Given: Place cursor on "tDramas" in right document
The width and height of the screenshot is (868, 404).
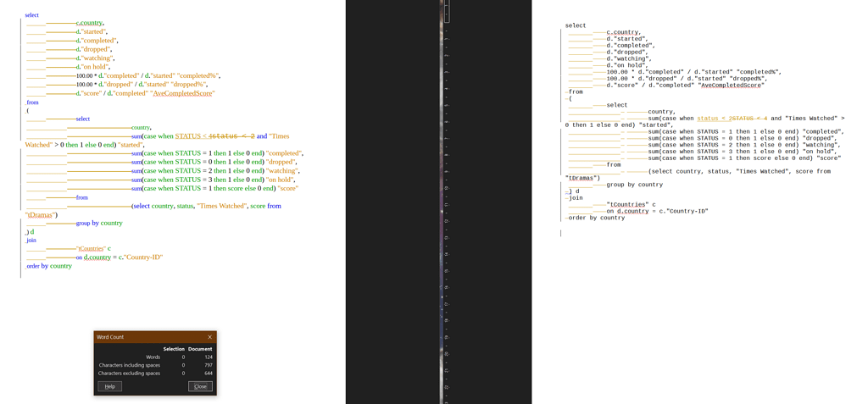Looking at the screenshot, I should (x=581, y=179).
